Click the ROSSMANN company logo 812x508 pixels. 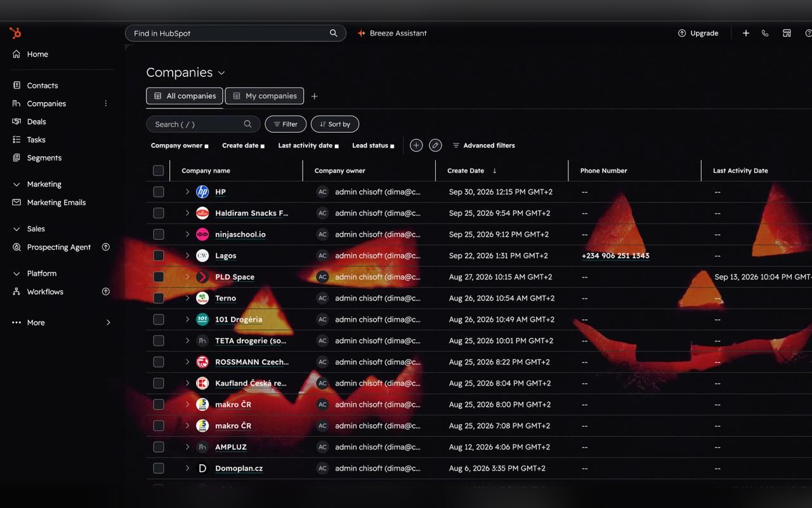pos(202,362)
